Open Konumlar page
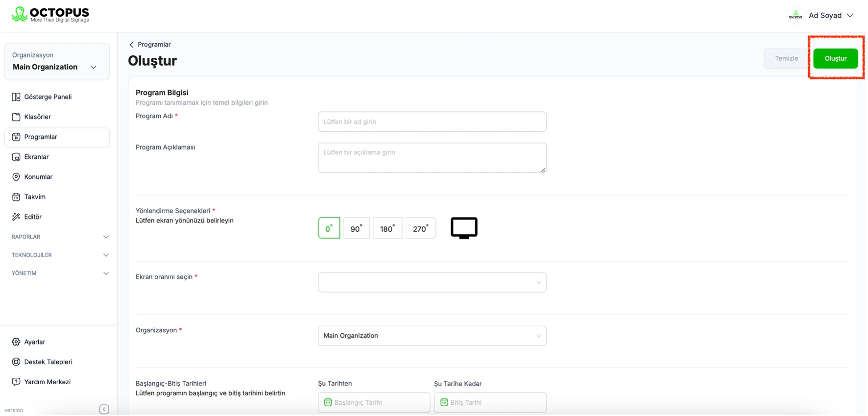This screenshot has width=868, height=416. coord(38,177)
